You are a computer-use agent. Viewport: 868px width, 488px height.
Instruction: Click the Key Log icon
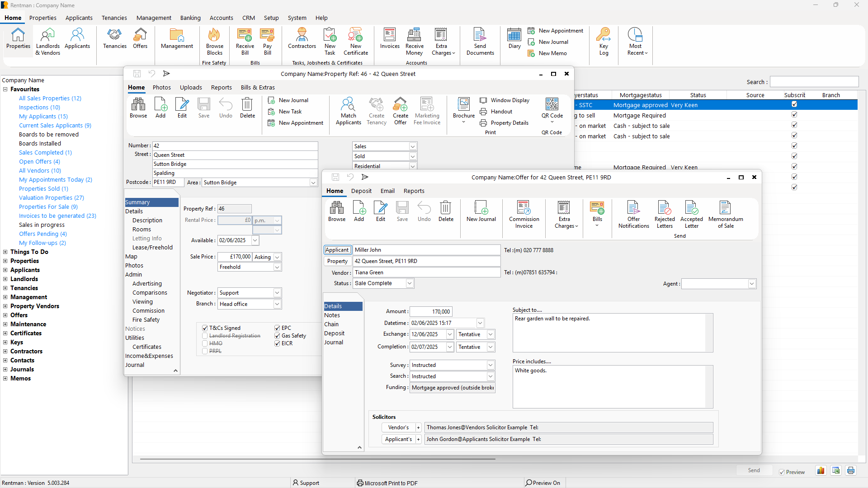pyautogui.click(x=604, y=40)
